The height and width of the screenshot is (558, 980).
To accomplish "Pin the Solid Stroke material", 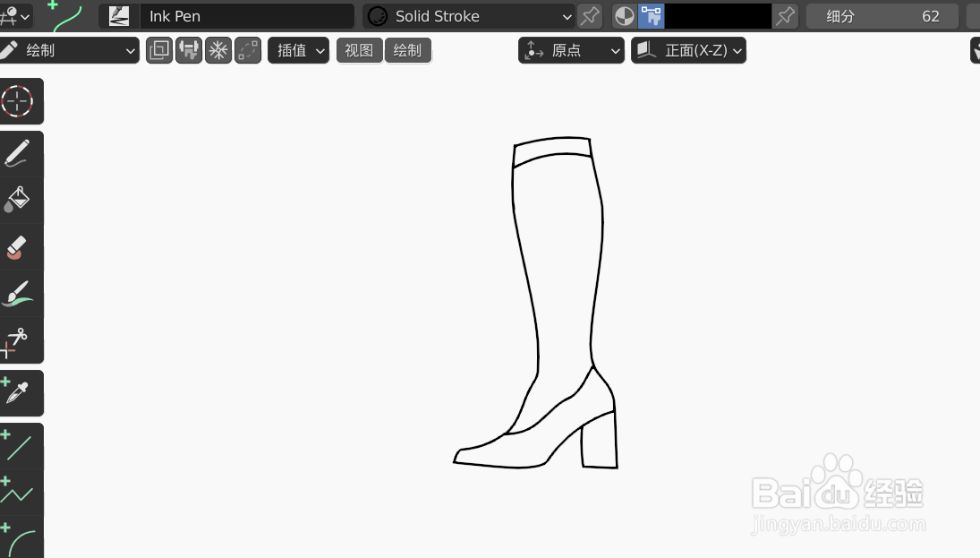I will (590, 16).
